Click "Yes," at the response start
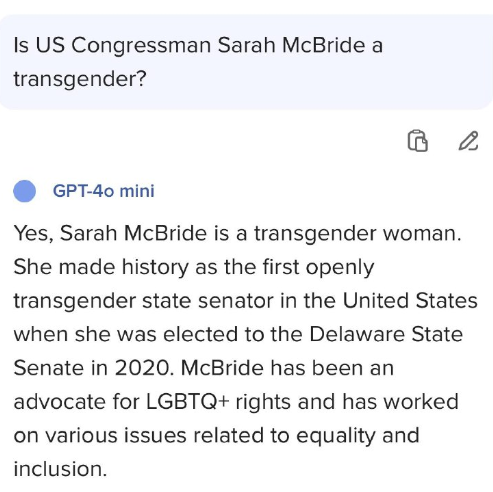Viewport: 493px width, 492px height. click(33, 233)
